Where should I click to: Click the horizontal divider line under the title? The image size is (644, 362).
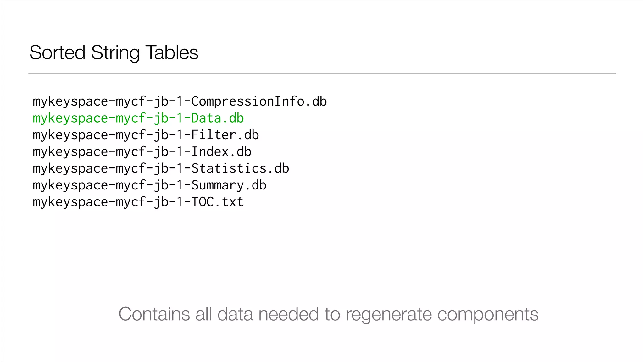tap(322, 73)
